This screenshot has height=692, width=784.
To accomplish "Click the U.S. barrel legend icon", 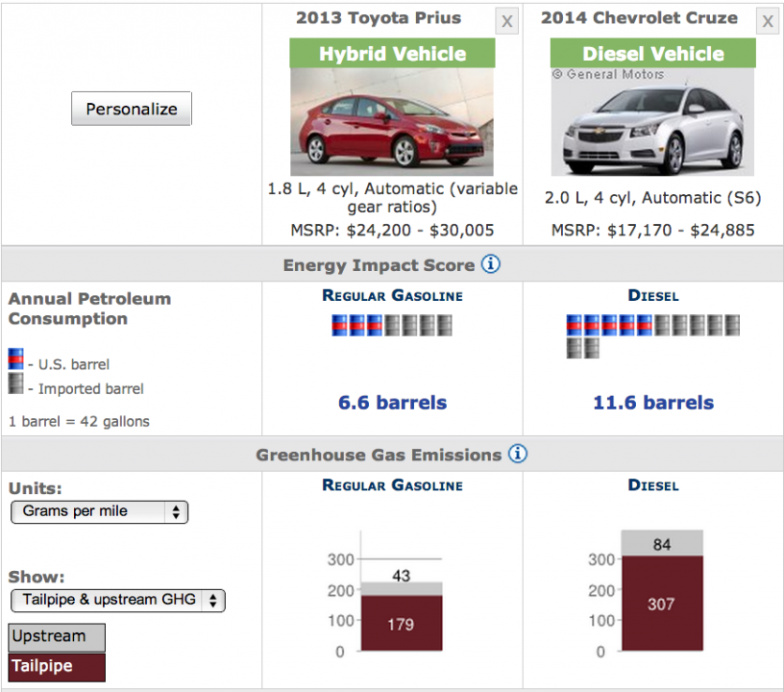I will click(x=15, y=359).
